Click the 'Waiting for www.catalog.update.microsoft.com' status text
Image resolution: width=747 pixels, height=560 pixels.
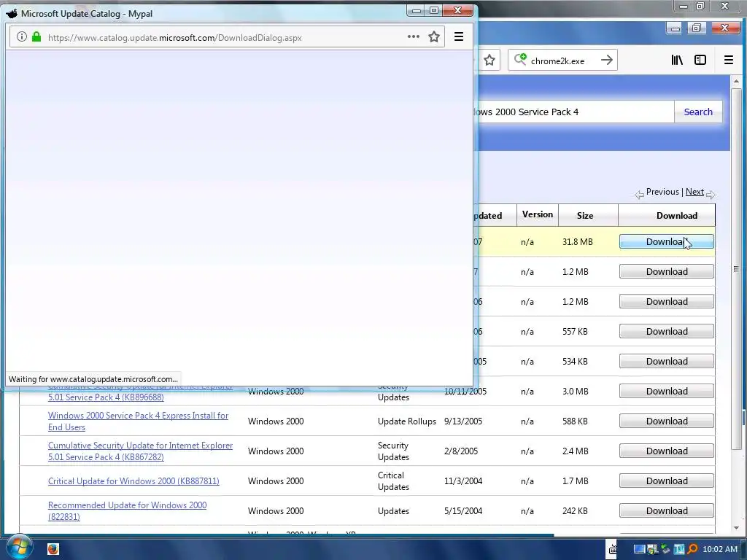coord(93,379)
